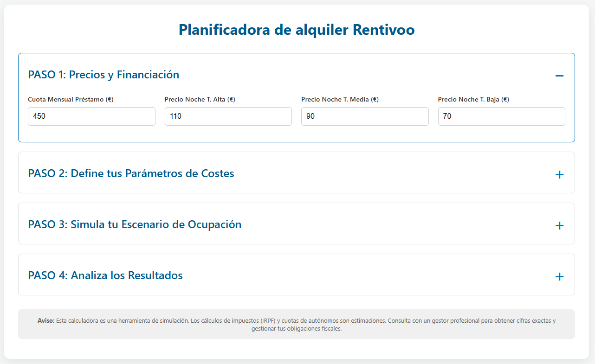Screen dimensions: 595x364
Task: Collapse PASO 1 using the minus icon
Action: (x=559, y=76)
